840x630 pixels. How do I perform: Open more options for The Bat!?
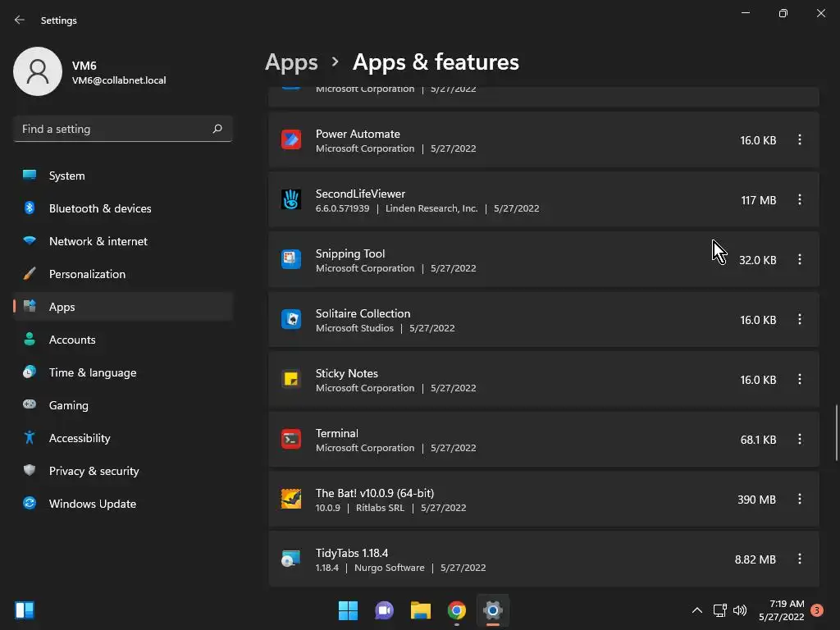coord(800,499)
